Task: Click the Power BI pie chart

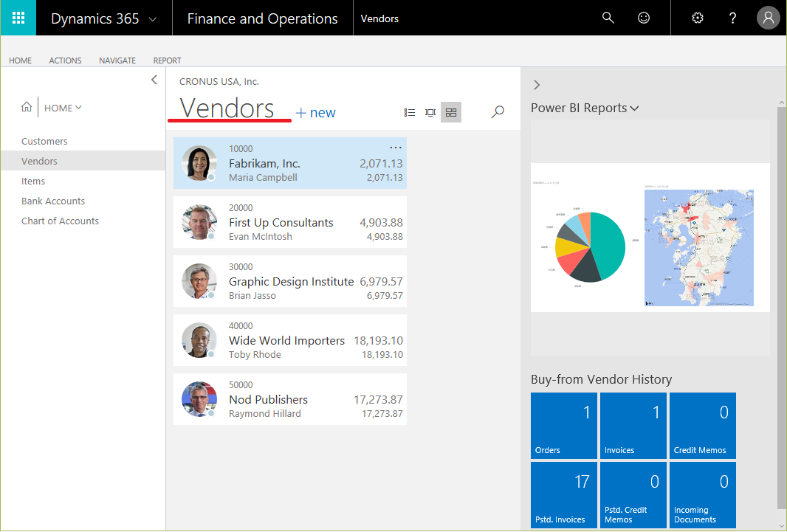Action: coord(590,246)
